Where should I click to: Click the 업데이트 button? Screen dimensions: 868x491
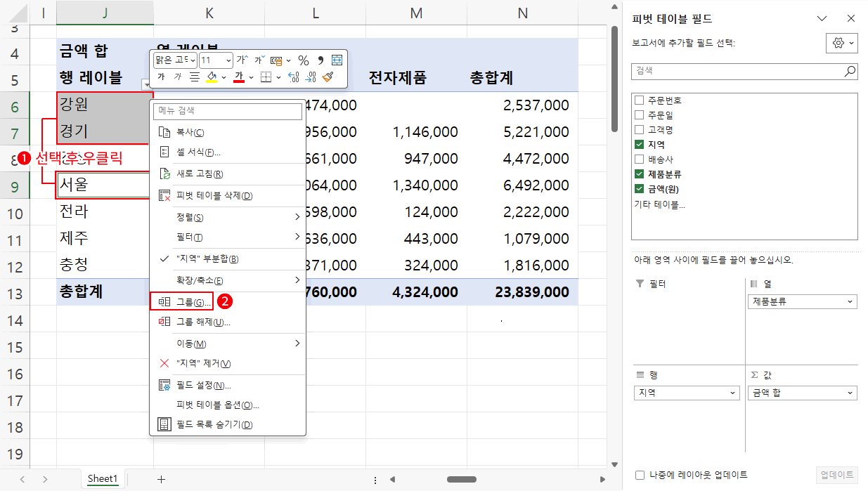[x=838, y=475]
